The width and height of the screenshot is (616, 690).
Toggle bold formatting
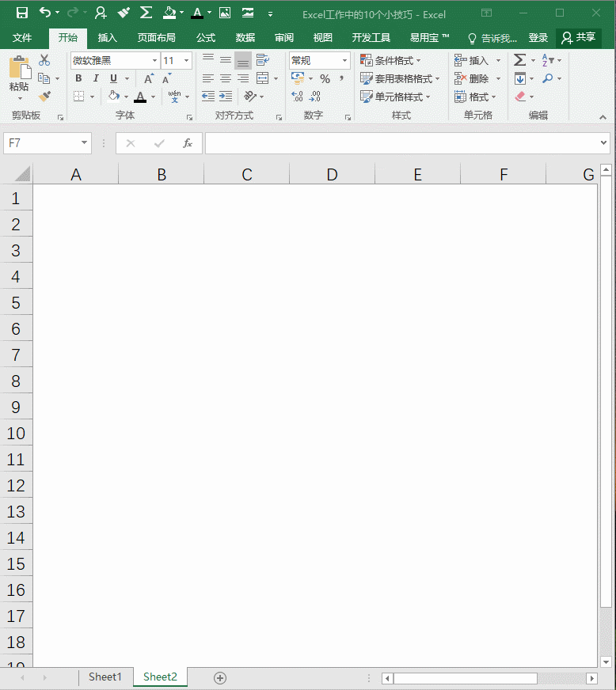point(78,78)
